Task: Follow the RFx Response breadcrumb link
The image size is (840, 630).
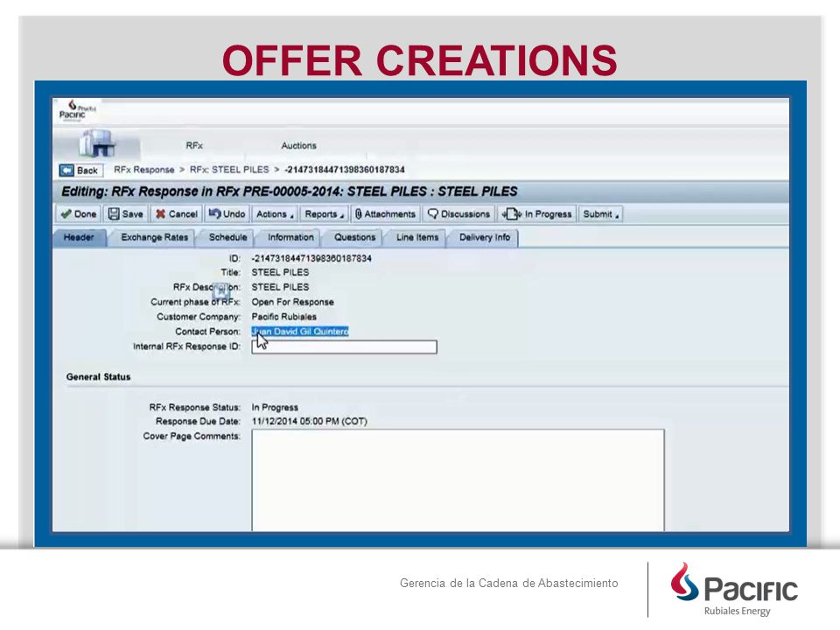Action: point(143,170)
